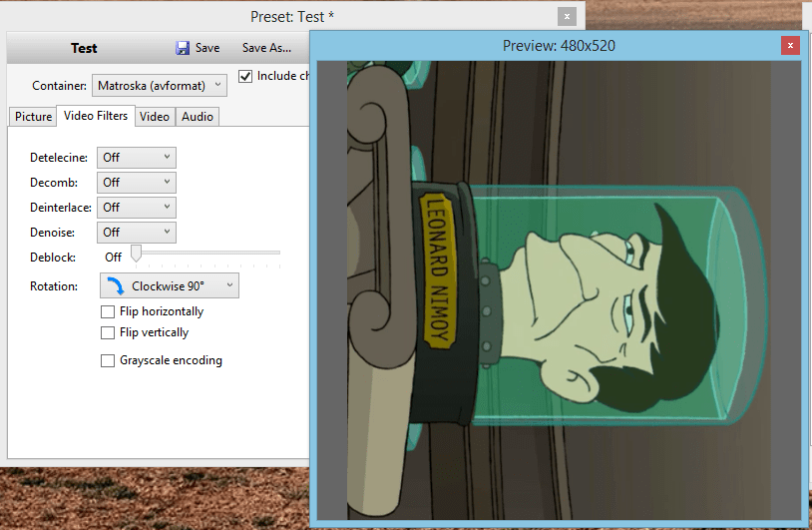Click the blue clockwise rotation arrow icon
The width and height of the screenshot is (812, 530).
(116, 286)
